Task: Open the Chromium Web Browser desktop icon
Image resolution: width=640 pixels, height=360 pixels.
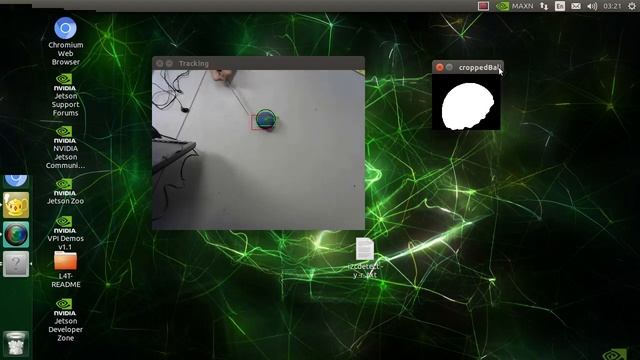Action: (65, 41)
